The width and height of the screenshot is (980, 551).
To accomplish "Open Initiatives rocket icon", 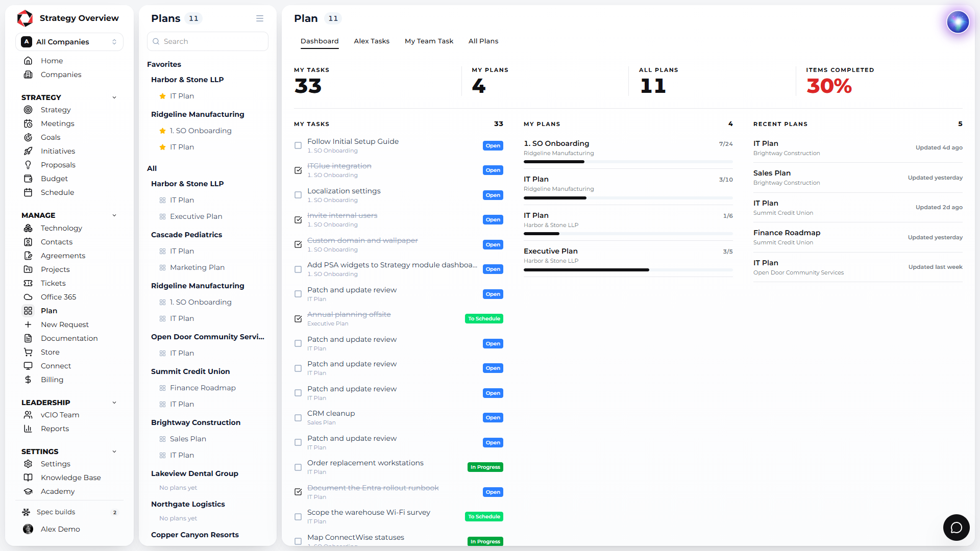I will tap(28, 151).
